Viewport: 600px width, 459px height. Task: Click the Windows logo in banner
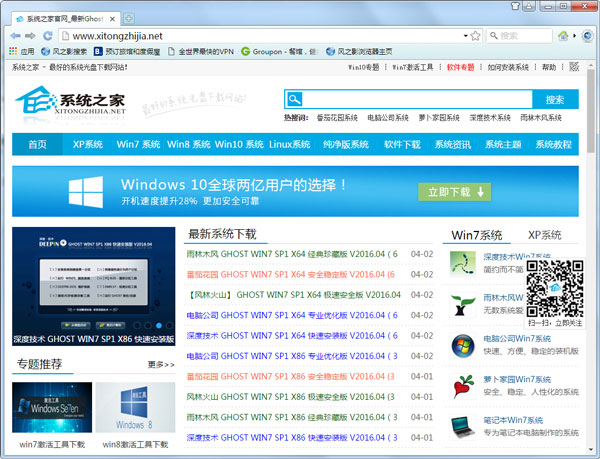[86, 192]
